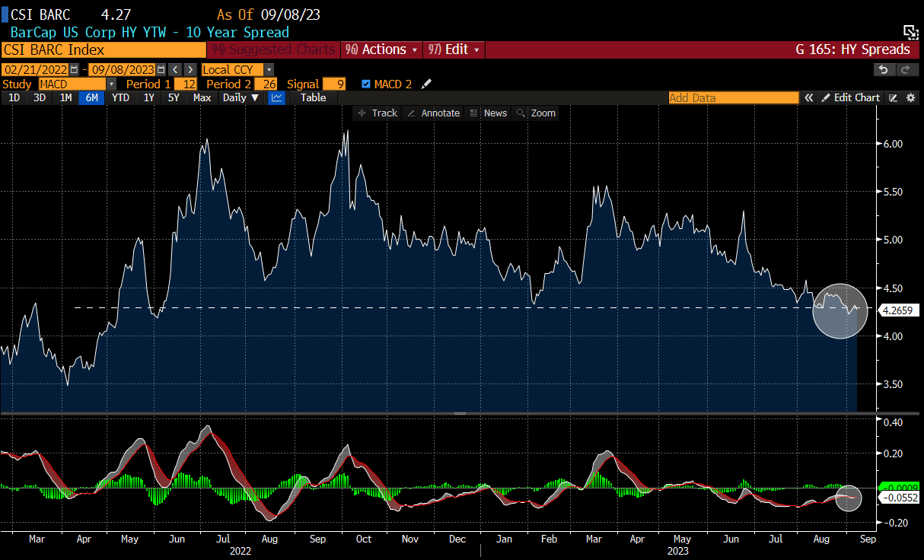Image resolution: width=924 pixels, height=560 pixels.
Task: Uncheck the MACD 2 checkbox
Action: click(366, 84)
